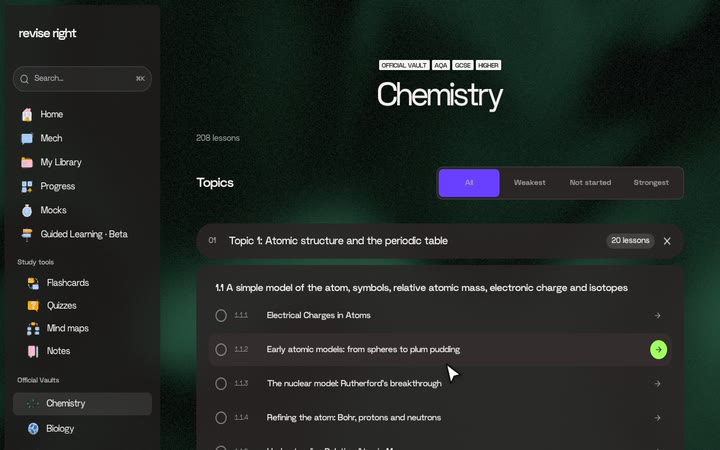This screenshot has width=720, height=450.
Task: Switch to the Not started filter tab
Action: coord(590,183)
